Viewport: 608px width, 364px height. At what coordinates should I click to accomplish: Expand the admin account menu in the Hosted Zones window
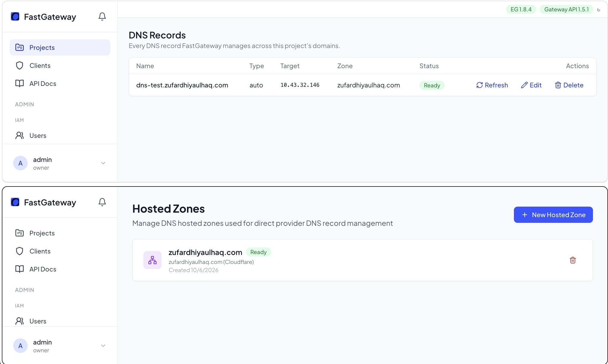point(103,346)
